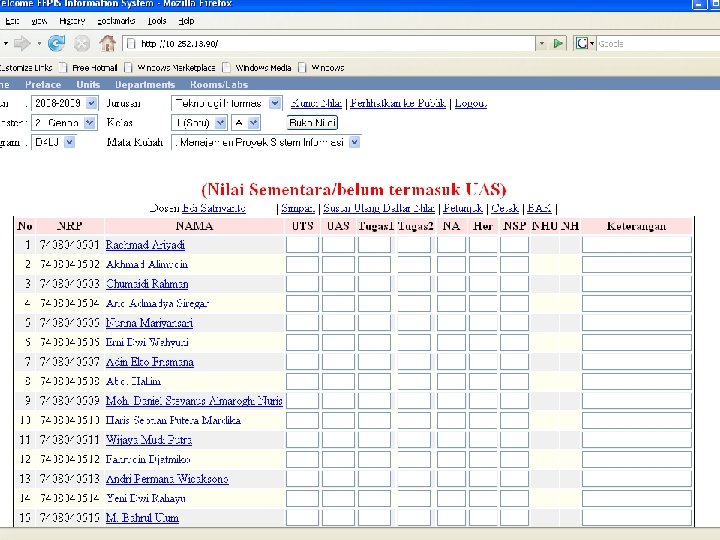
Task: Expand the Mata Kuliah Manajemen Proyek dropdown
Action: pos(354,142)
